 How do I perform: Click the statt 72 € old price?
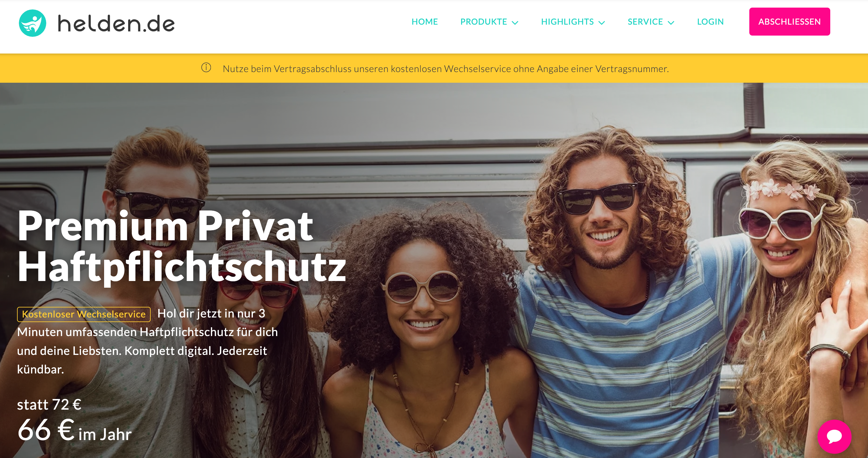coord(49,404)
